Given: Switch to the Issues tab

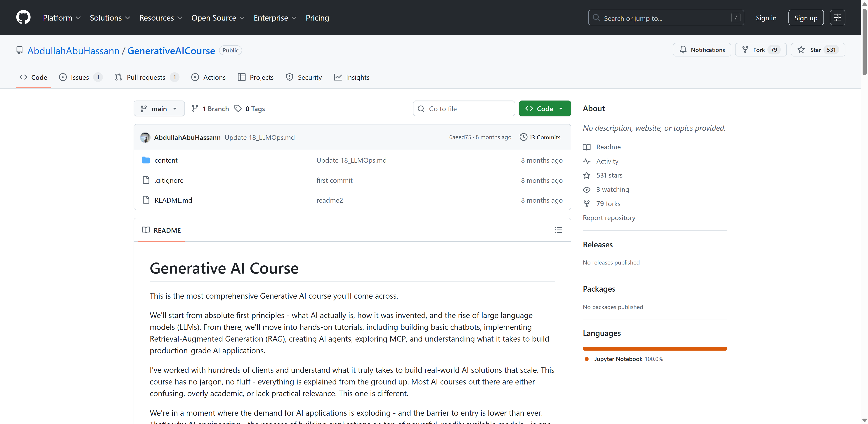Looking at the screenshot, I should (80, 77).
